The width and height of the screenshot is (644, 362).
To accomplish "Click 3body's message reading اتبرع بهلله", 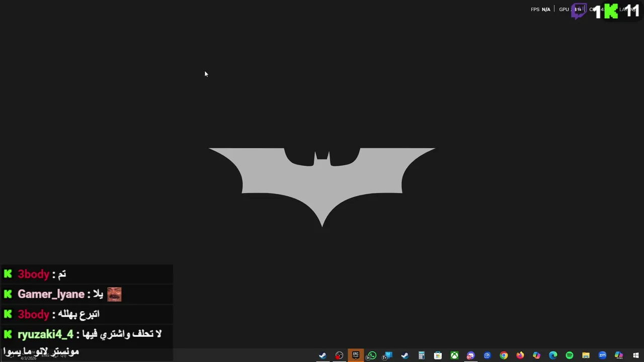I will click(78, 314).
